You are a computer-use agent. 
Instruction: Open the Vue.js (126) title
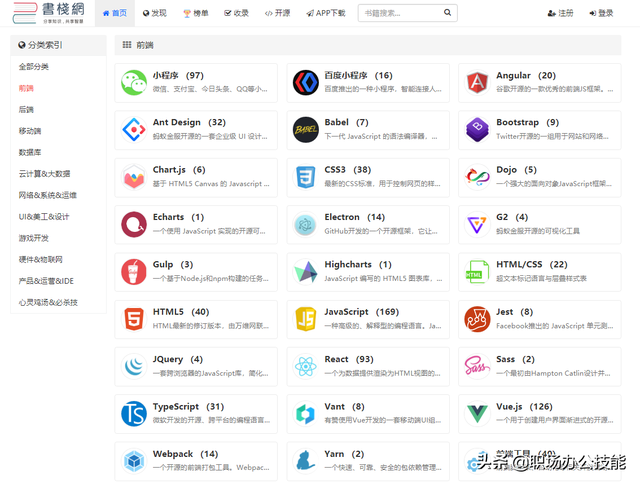click(x=524, y=406)
